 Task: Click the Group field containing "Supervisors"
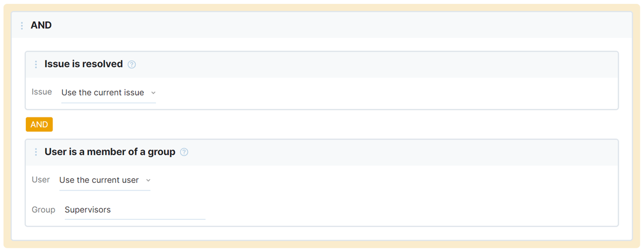coord(134,210)
